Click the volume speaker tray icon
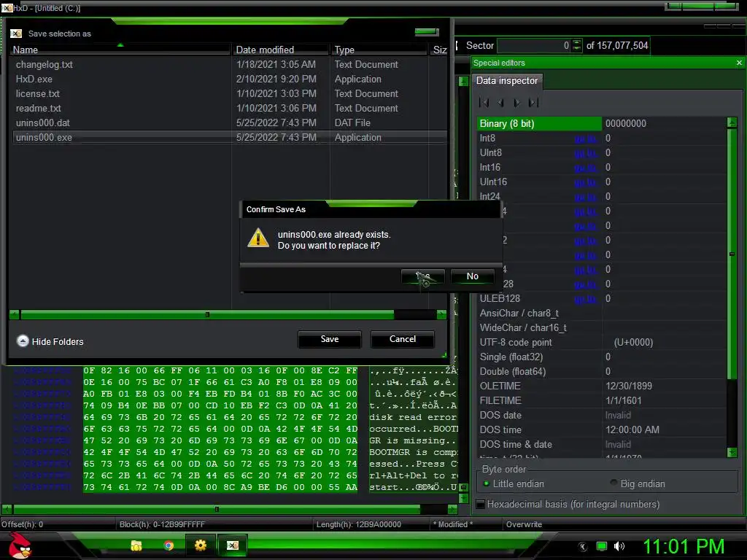 [619, 546]
